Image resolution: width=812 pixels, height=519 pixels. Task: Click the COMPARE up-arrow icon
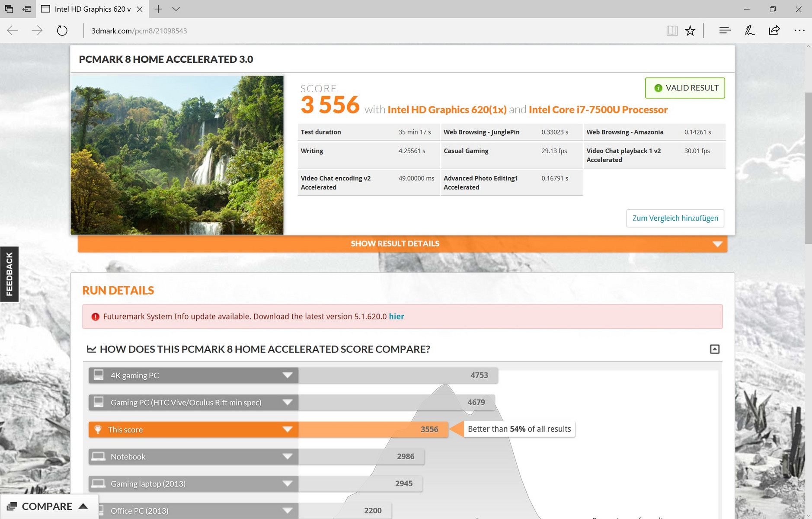coord(83,506)
